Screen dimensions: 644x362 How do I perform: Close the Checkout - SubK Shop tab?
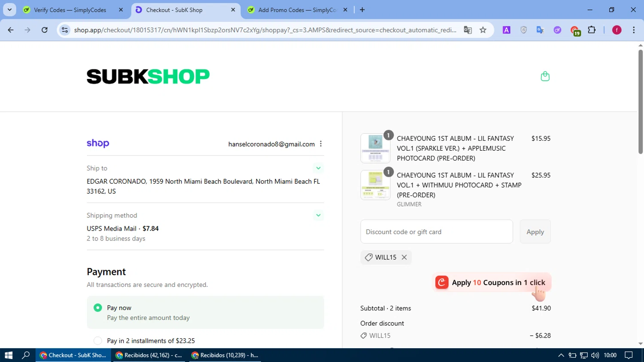coord(233,10)
